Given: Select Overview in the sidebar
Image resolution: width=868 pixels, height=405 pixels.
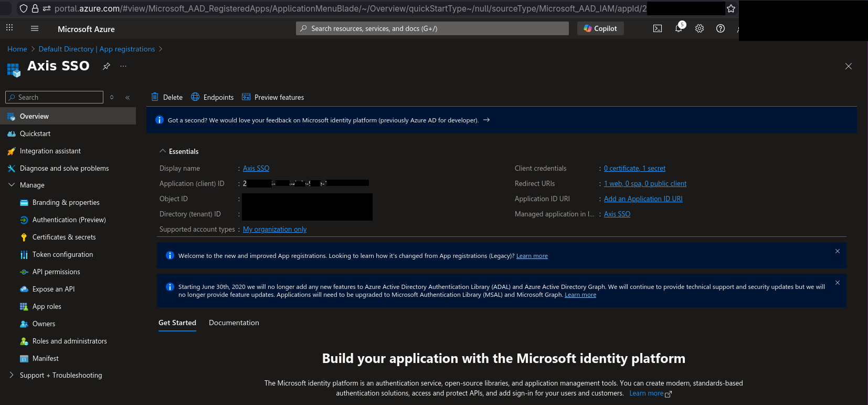Looking at the screenshot, I should (68, 116).
